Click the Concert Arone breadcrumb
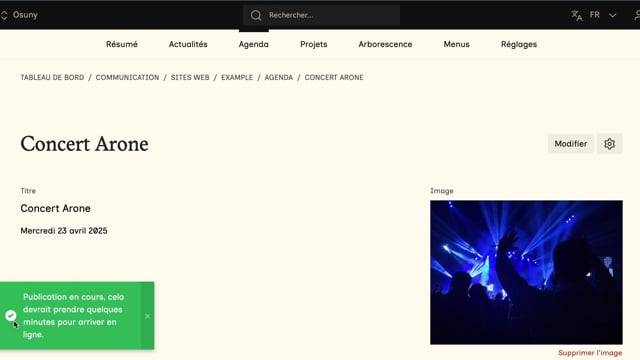 (x=334, y=78)
